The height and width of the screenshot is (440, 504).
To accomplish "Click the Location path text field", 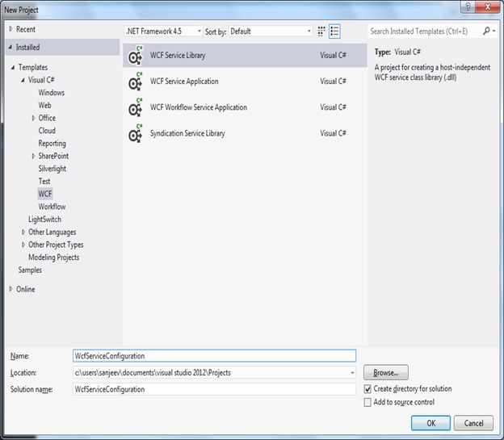I will point(211,373).
